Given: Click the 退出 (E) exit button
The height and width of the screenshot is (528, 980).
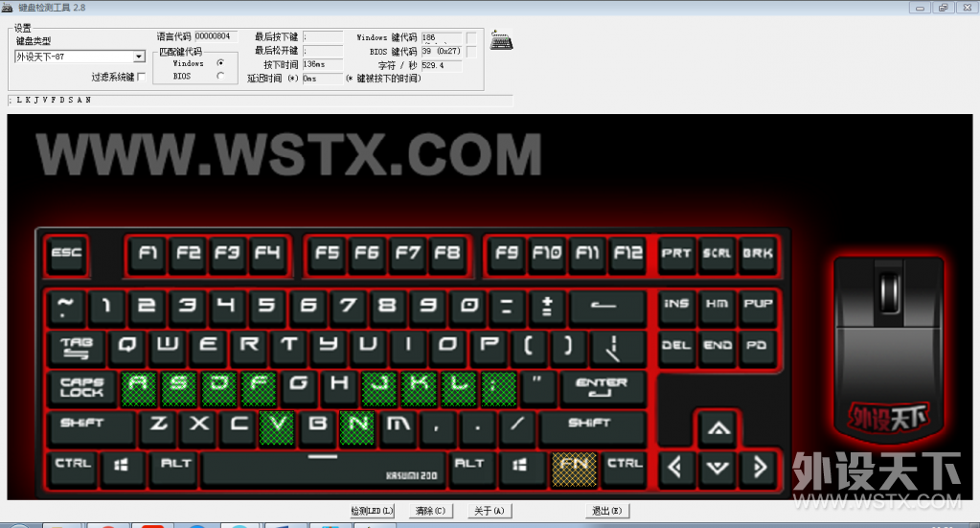Looking at the screenshot, I should pos(607,511).
